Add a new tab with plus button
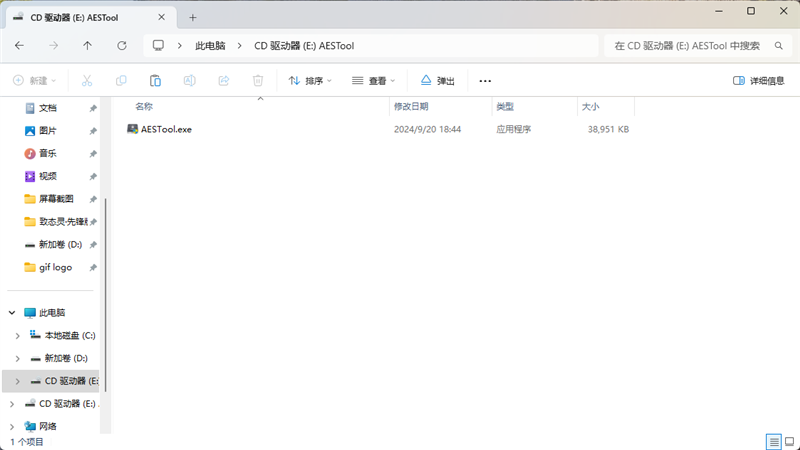Screen dimensions: 800x450 pyautogui.click(x=192, y=18)
